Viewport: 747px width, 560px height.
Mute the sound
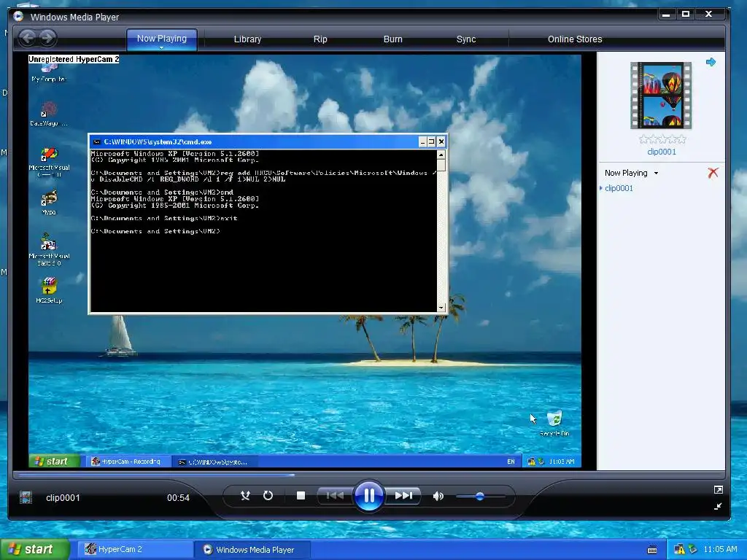(x=438, y=496)
